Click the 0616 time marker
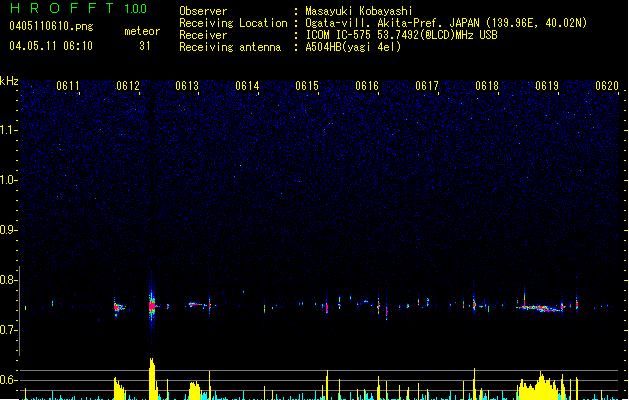Image resolution: width=629 pixels, height=400 pixels. coord(367,86)
